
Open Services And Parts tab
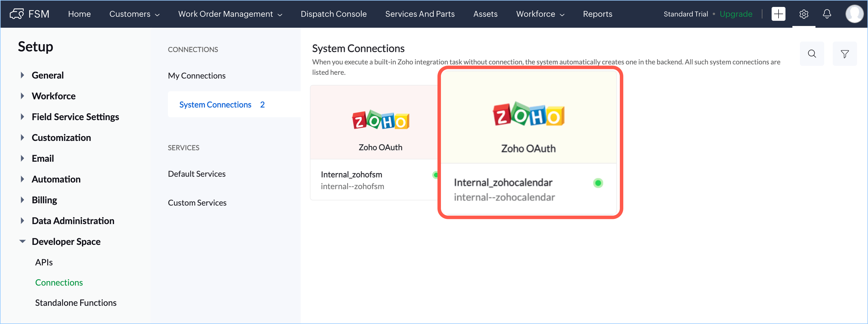tap(420, 14)
